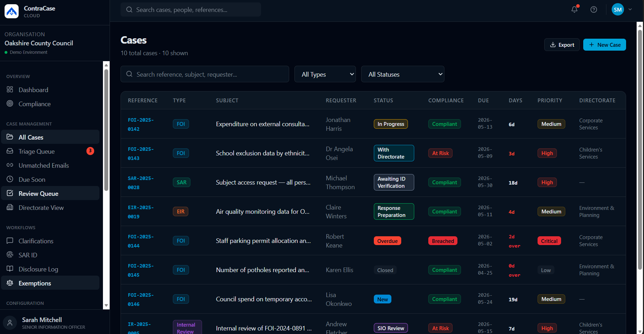Click the Overdue status badge
Viewport: 644px width, 334px height.
click(x=388, y=241)
